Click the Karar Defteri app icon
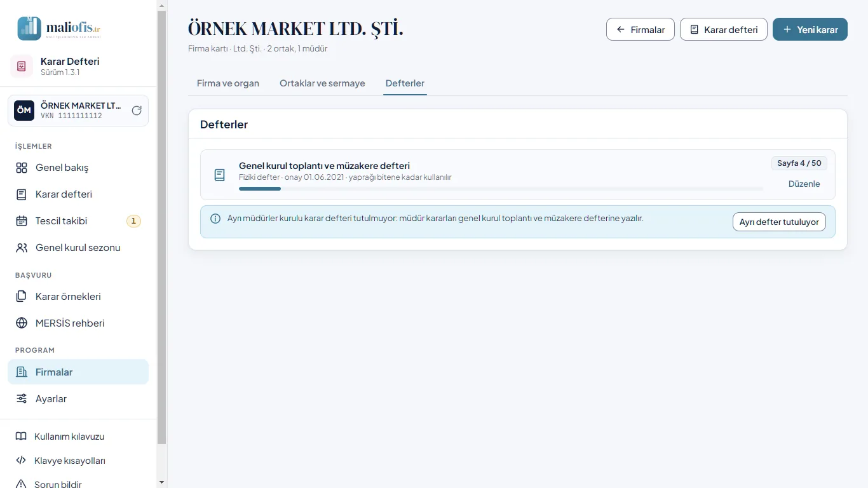Image resolution: width=868 pixels, height=488 pixels. click(22, 66)
